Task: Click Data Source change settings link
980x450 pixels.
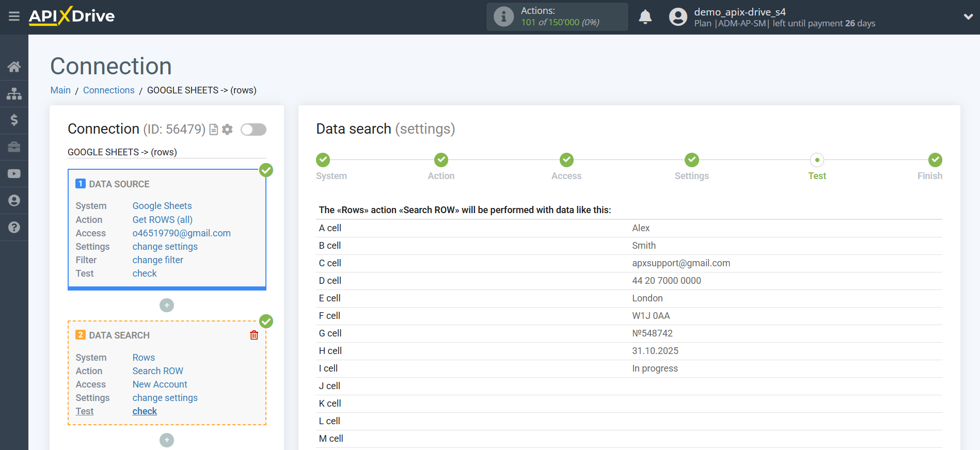Action: (165, 247)
